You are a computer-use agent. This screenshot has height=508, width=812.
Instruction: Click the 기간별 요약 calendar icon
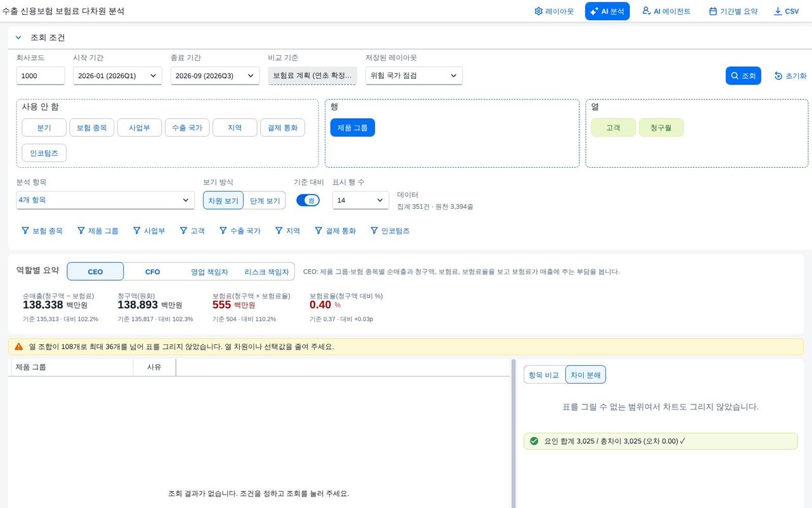713,11
